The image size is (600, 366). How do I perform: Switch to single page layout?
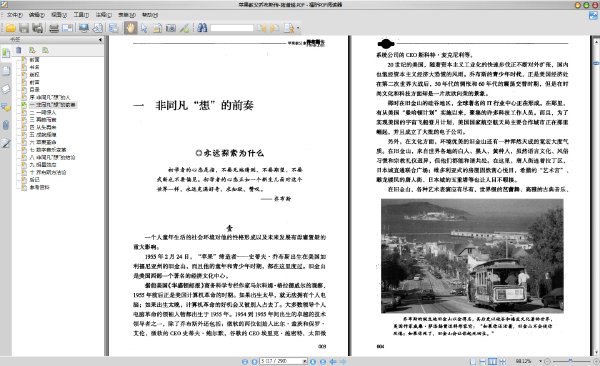tap(473, 361)
